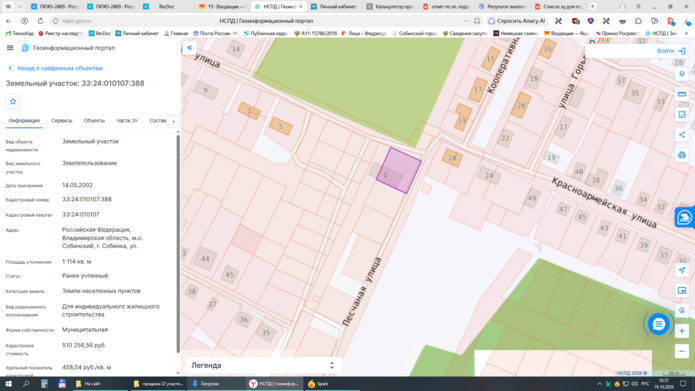Open the browser tab list dropdown arrow
The image size is (695, 391).
click(20, 7)
